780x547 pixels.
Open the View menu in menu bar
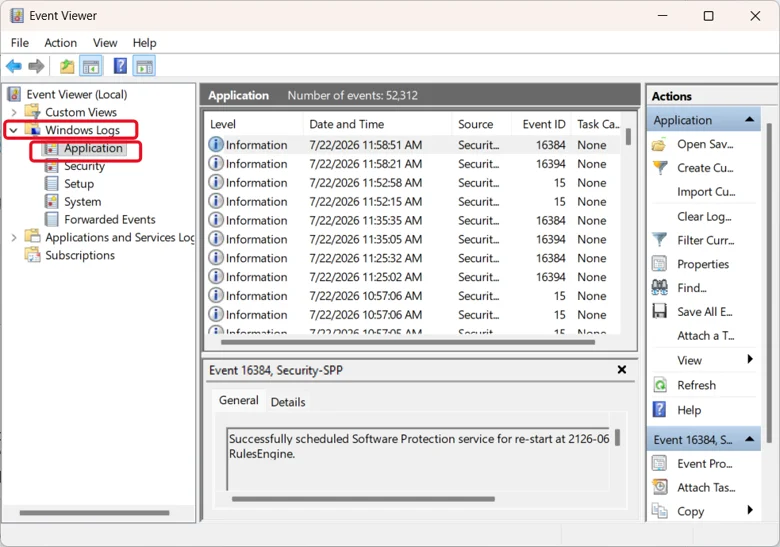point(105,43)
